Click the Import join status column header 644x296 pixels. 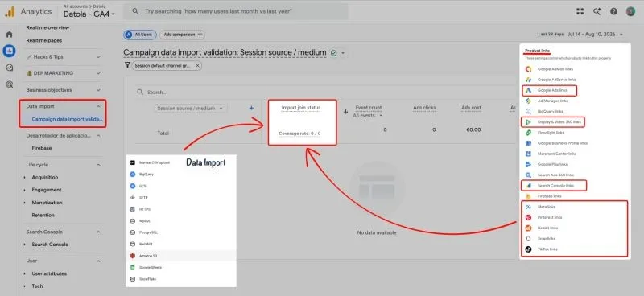[301, 108]
